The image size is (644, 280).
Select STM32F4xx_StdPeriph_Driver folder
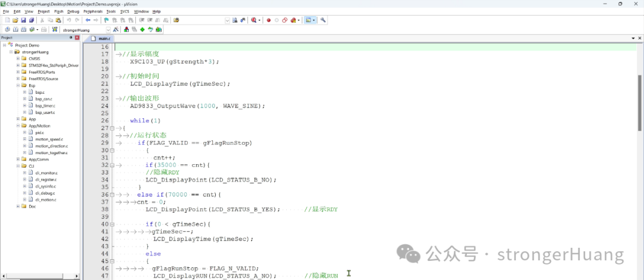54,66
